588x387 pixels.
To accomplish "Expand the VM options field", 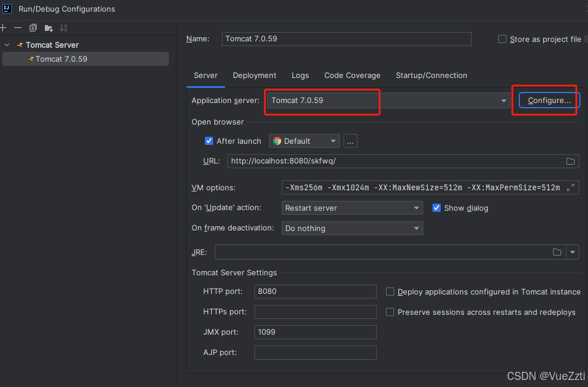I will tap(571, 187).
